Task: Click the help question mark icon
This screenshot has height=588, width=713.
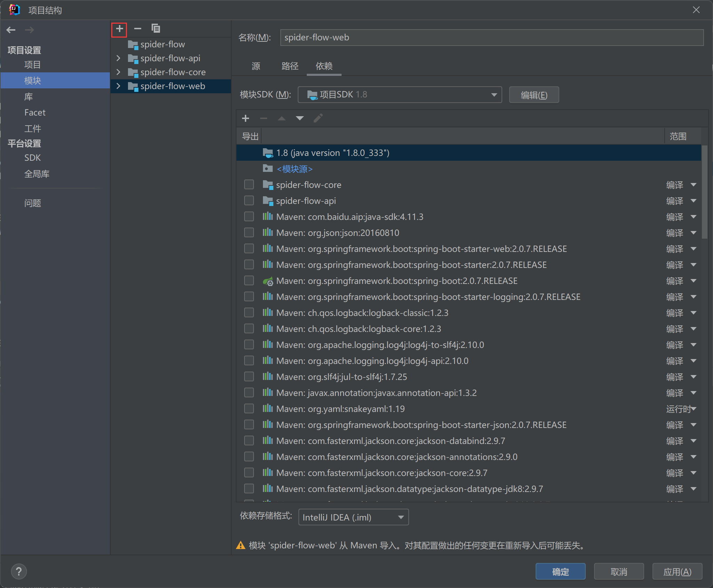Action: tap(19, 572)
